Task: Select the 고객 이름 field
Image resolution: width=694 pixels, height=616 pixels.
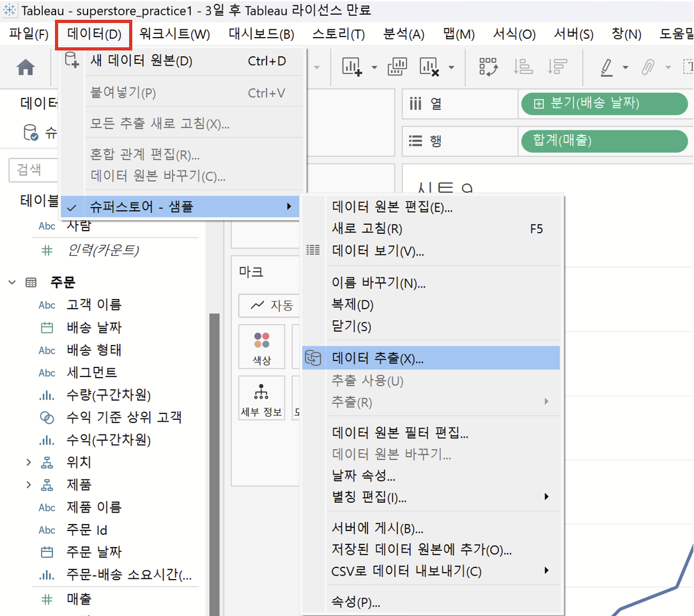Action: point(94,305)
